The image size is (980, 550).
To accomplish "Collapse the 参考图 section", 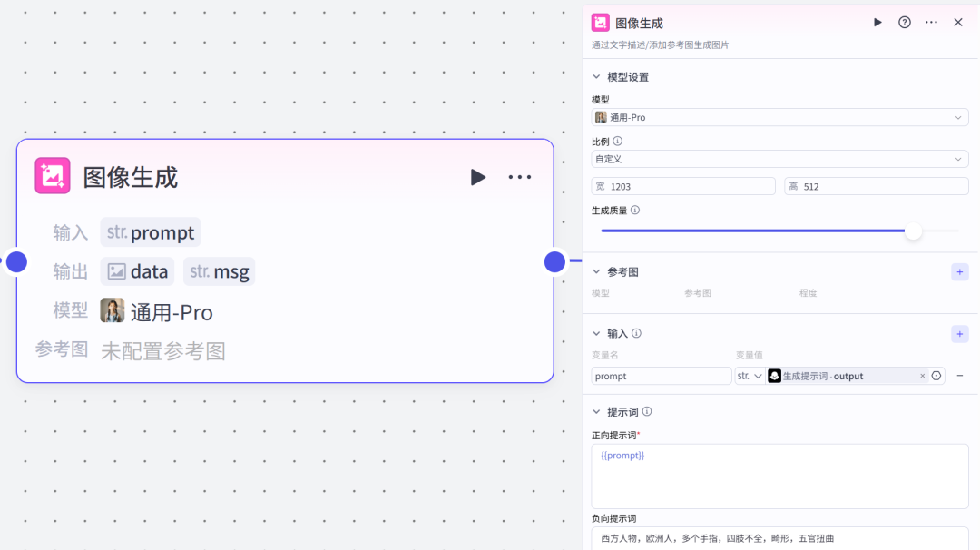I will [596, 271].
